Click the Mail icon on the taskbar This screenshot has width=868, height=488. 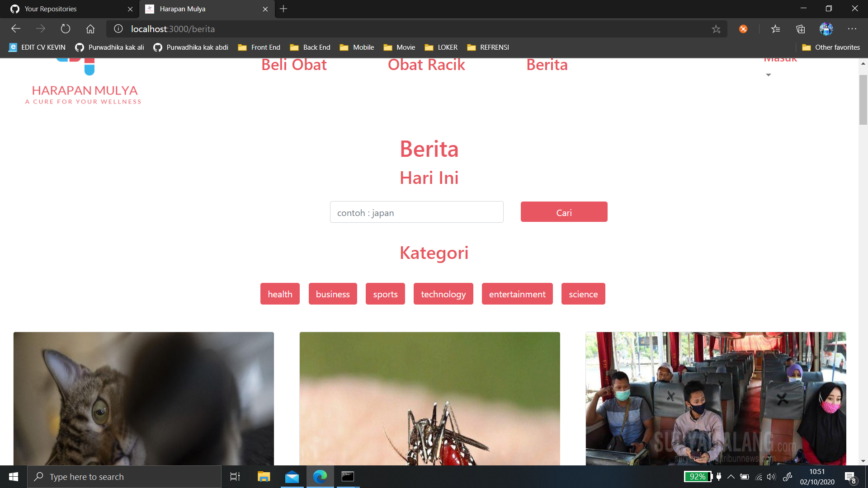coord(292,477)
